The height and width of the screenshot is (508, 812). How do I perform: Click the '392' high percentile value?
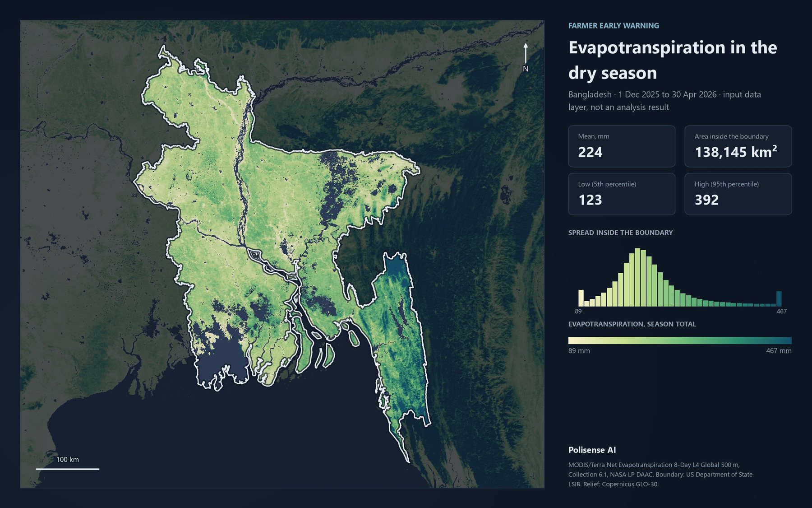pos(706,200)
